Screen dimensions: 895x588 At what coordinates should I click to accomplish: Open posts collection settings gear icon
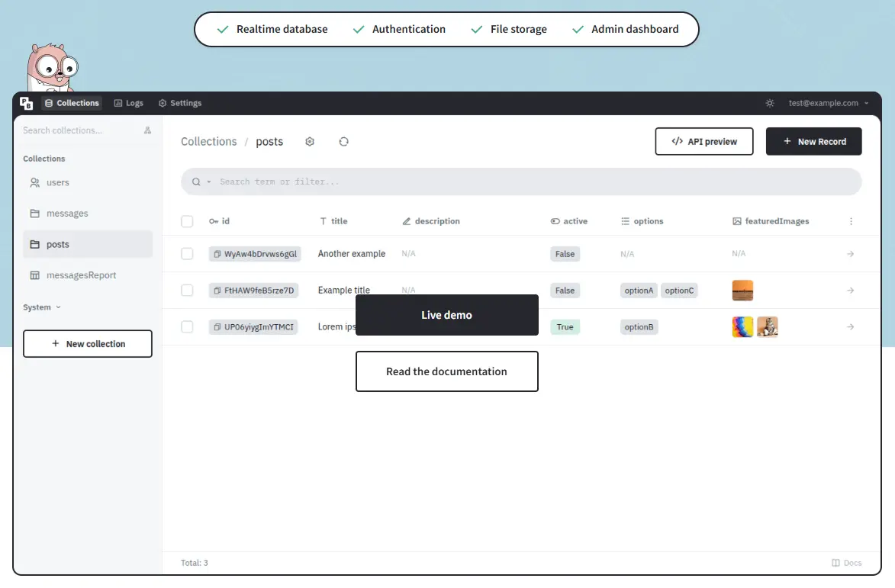coord(310,141)
